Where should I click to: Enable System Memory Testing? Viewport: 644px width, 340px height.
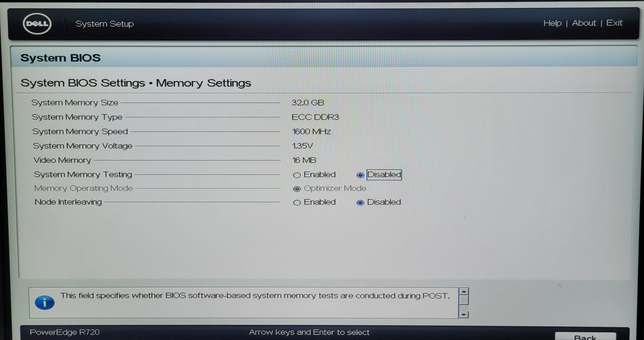[x=296, y=175]
